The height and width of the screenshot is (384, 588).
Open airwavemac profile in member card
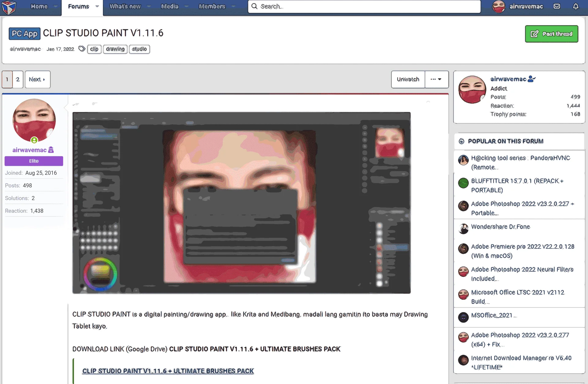tap(508, 79)
